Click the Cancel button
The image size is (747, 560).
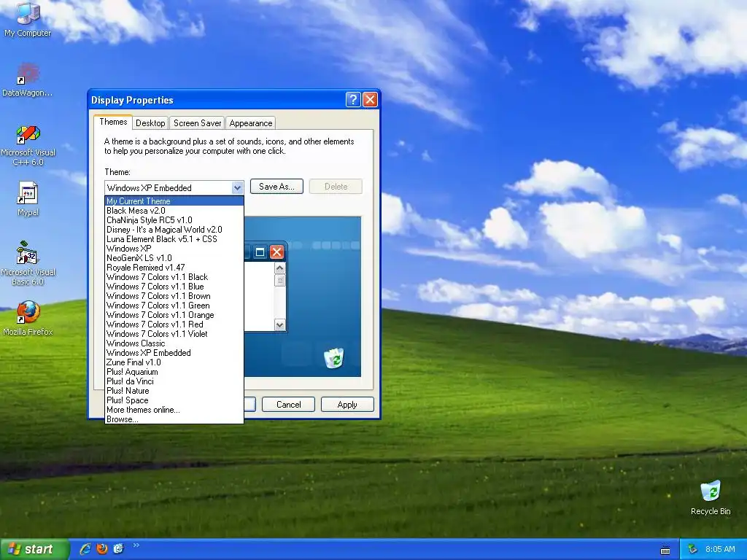pos(288,404)
